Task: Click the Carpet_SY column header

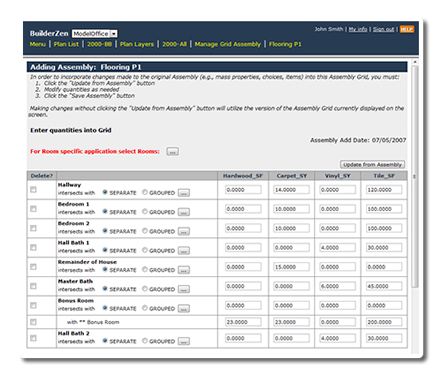Action: click(x=292, y=176)
